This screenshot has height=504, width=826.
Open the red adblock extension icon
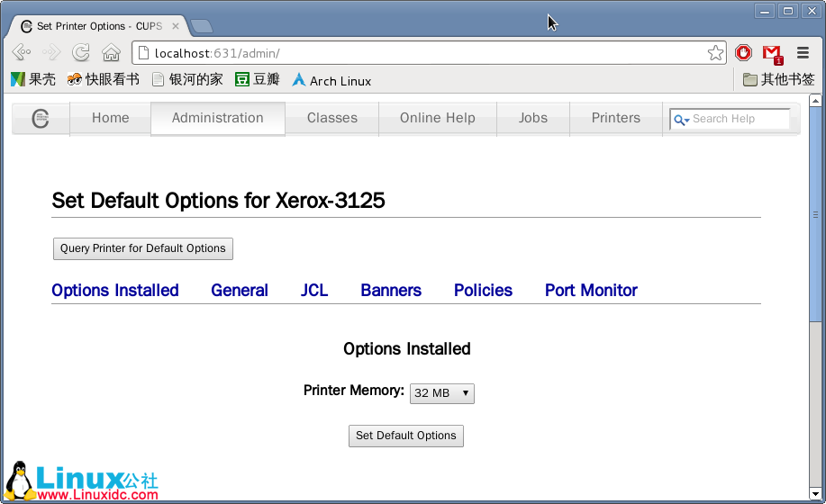coord(743,53)
